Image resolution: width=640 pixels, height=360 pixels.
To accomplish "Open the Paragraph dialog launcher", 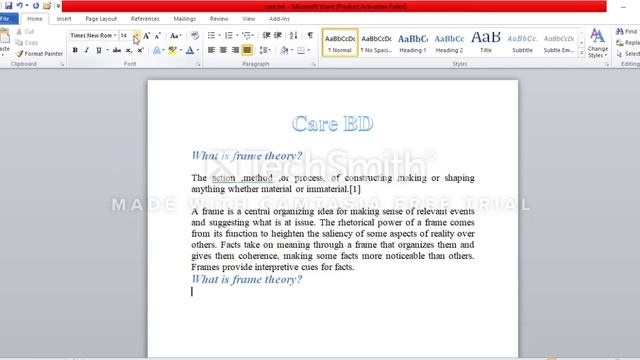I will (x=313, y=64).
